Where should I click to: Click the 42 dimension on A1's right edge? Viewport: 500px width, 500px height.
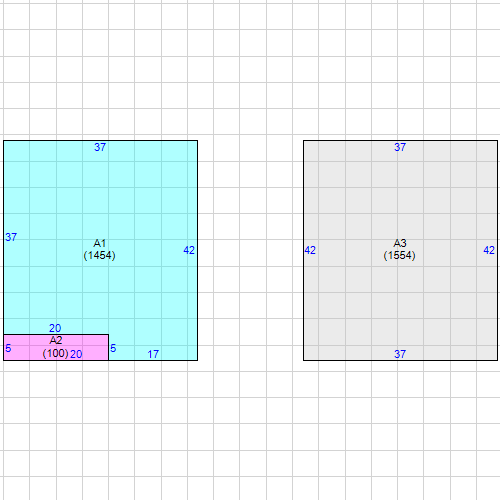(x=189, y=250)
